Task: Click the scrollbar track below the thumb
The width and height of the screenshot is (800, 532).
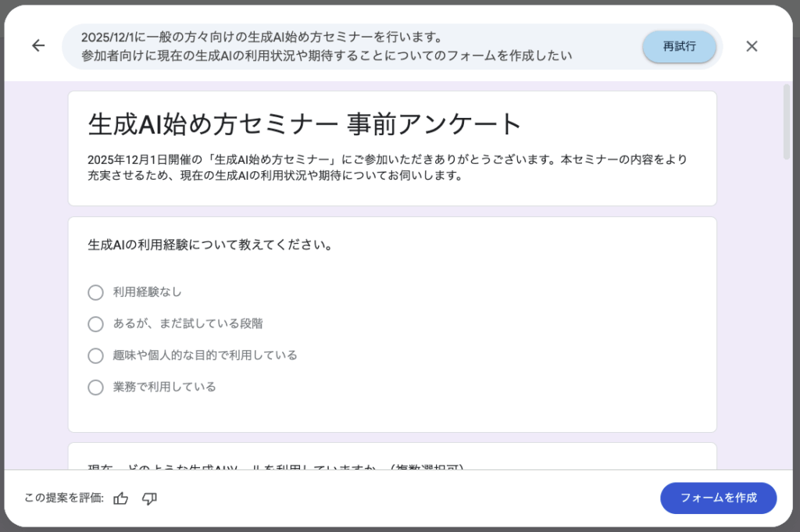Action: 787,312
